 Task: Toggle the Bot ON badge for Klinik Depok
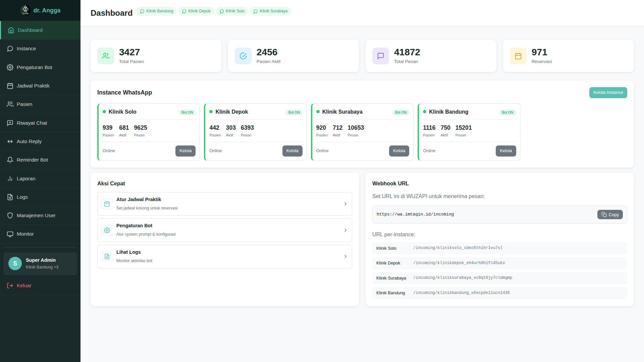click(x=294, y=112)
